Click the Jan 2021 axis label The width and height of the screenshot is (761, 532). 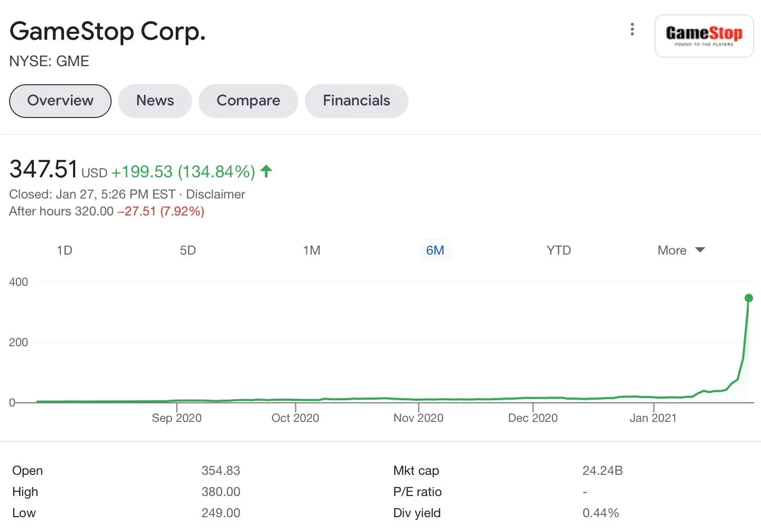653,418
